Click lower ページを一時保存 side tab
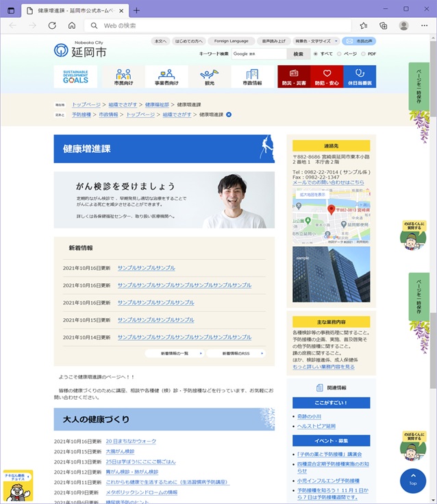 (419, 297)
